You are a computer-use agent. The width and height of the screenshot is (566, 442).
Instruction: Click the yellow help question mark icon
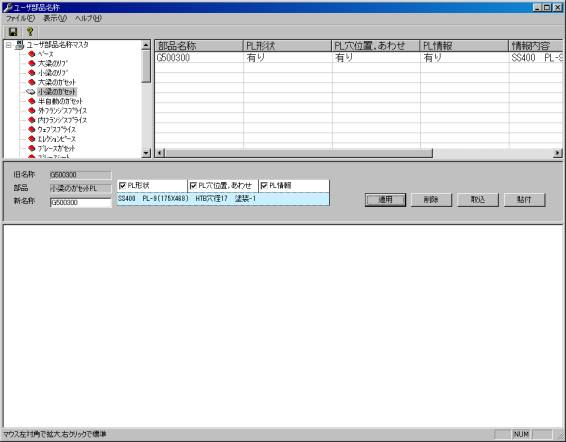(x=30, y=32)
